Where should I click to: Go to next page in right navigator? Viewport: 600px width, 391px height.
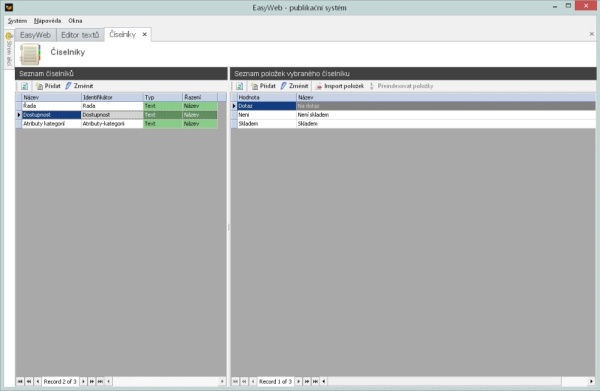pos(307,381)
